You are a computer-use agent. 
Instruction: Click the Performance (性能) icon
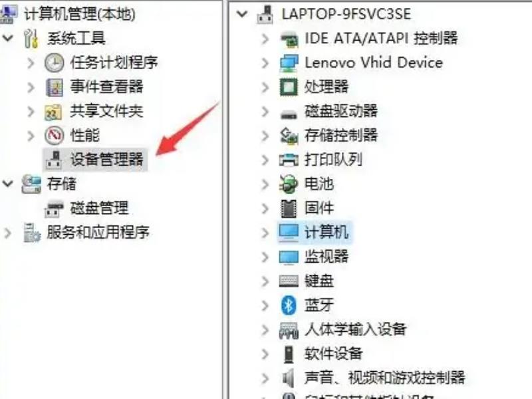55,136
